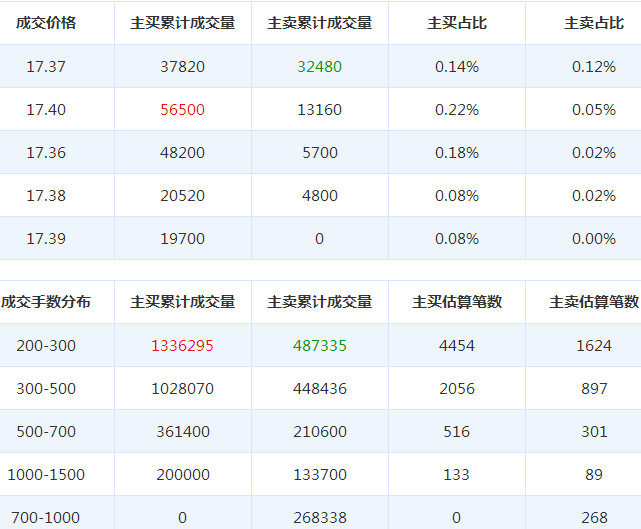This screenshot has height=529, width=641.
Task: Select the price cell 17.39
Action: (46, 238)
